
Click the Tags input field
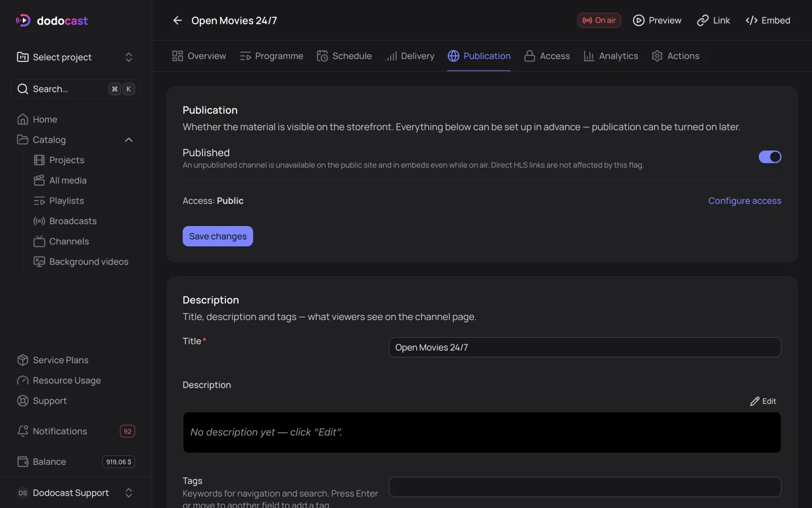pyautogui.click(x=585, y=487)
